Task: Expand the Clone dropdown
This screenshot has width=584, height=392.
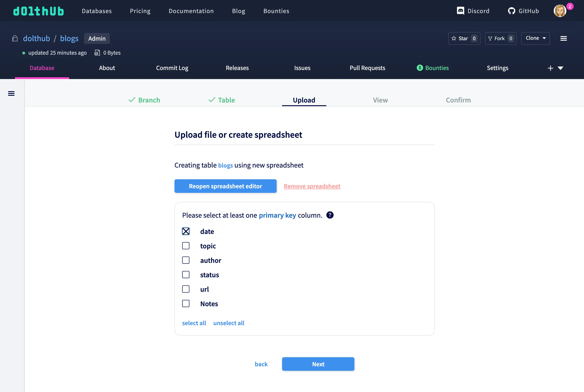Action: point(535,38)
